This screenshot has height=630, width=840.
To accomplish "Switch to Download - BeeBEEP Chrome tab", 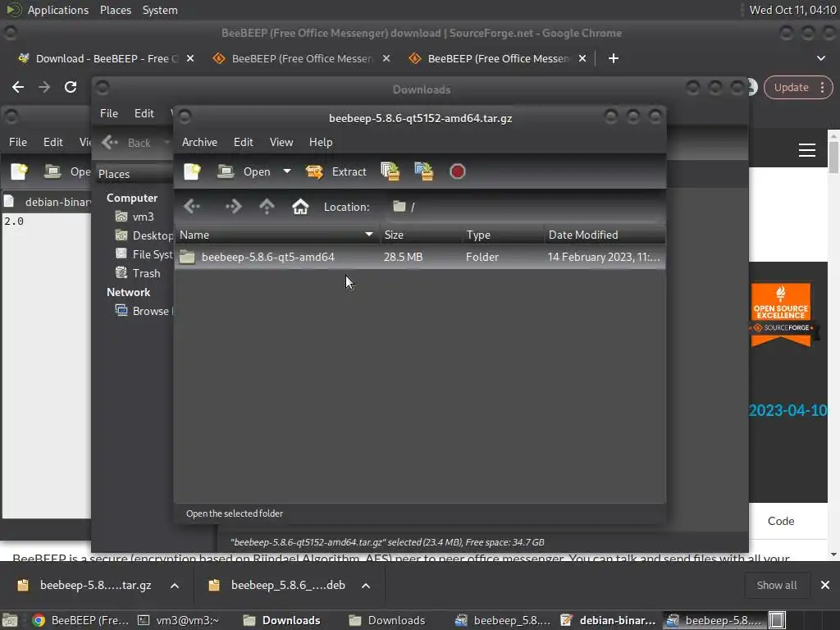I will click(98, 58).
